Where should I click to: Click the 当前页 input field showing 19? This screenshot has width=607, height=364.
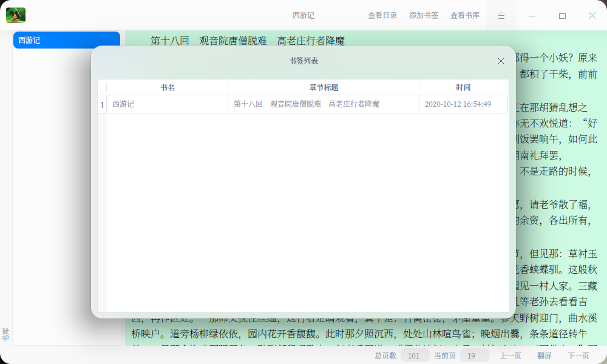pyautogui.click(x=475, y=356)
